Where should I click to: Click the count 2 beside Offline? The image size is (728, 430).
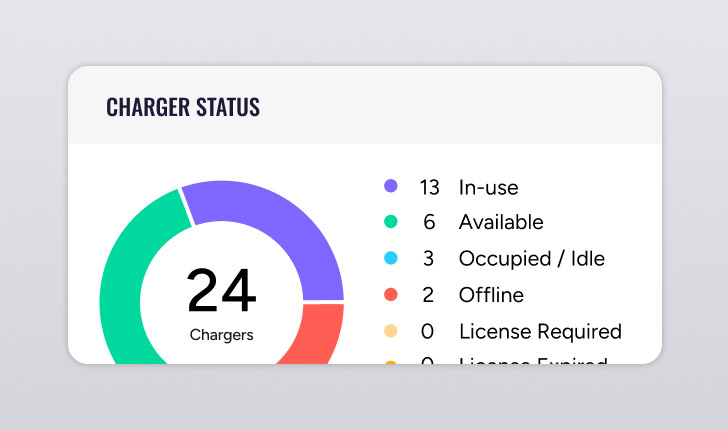(428, 295)
